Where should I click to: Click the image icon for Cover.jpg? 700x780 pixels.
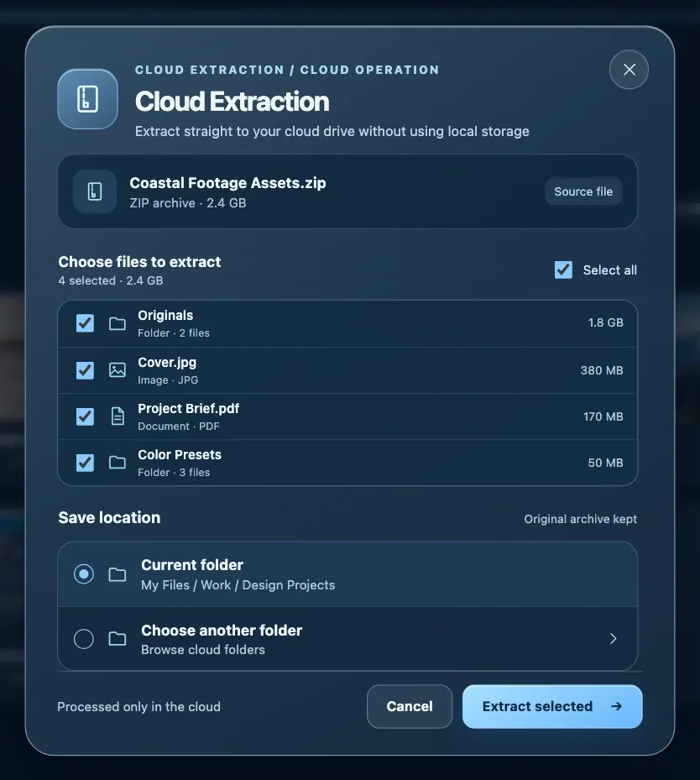(118, 370)
